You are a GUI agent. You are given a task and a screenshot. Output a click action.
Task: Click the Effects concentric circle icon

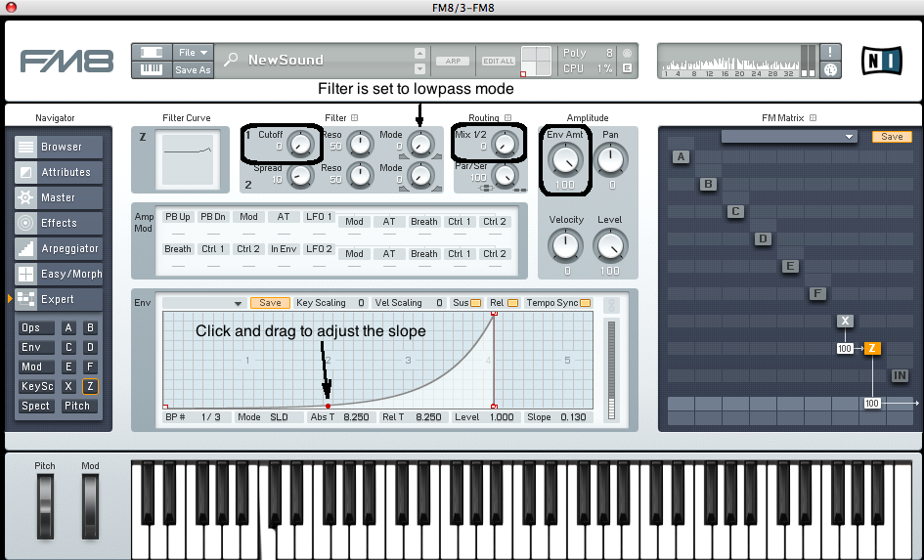click(x=25, y=223)
